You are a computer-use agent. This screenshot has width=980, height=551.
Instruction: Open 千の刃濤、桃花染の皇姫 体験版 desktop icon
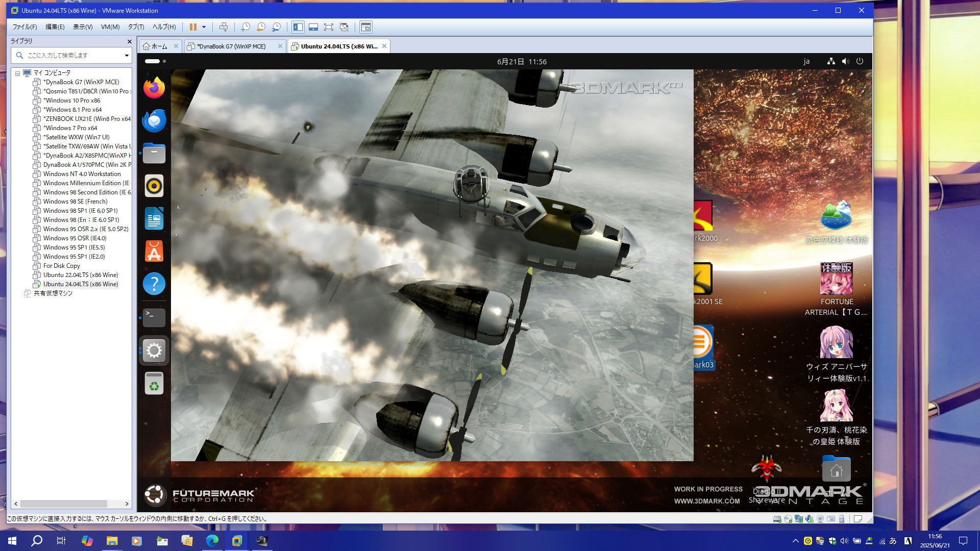pyautogui.click(x=836, y=418)
